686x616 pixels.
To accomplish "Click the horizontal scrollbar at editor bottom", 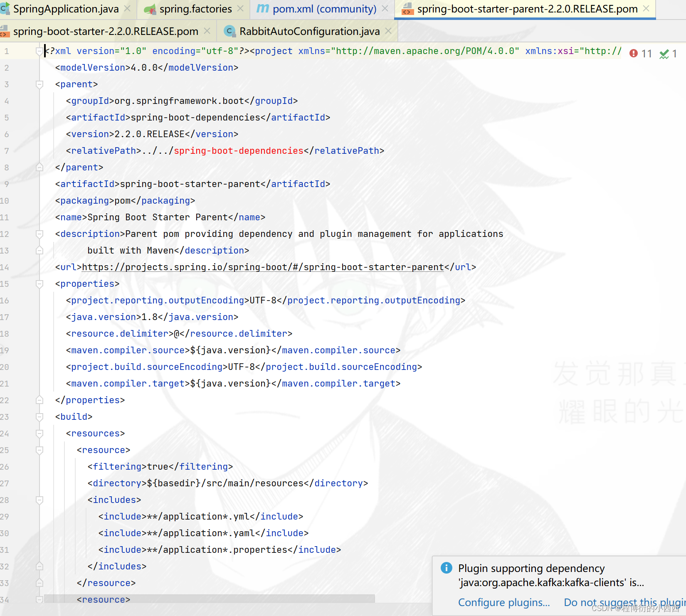I will click(210, 598).
